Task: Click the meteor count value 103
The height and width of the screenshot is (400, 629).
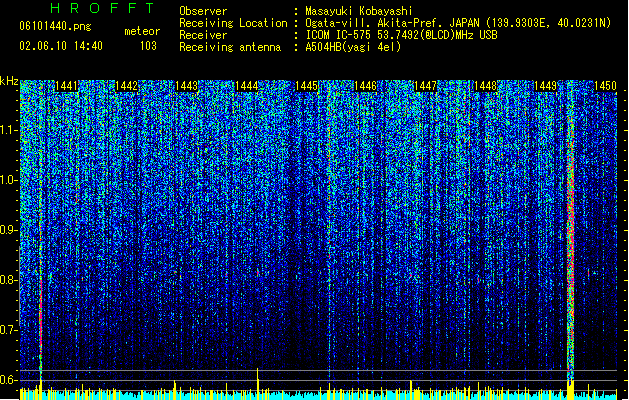Action: point(148,46)
